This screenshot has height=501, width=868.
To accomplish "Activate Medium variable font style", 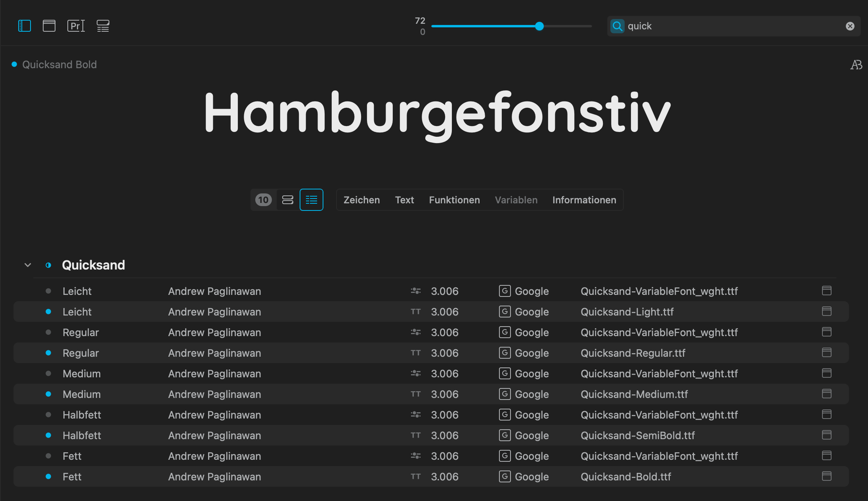I will coord(48,373).
